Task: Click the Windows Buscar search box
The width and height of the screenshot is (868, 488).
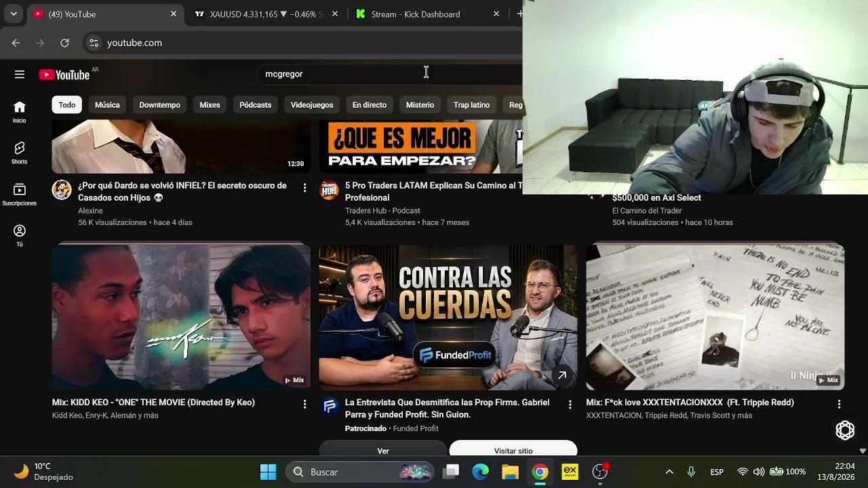Action: click(x=359, y=472)
